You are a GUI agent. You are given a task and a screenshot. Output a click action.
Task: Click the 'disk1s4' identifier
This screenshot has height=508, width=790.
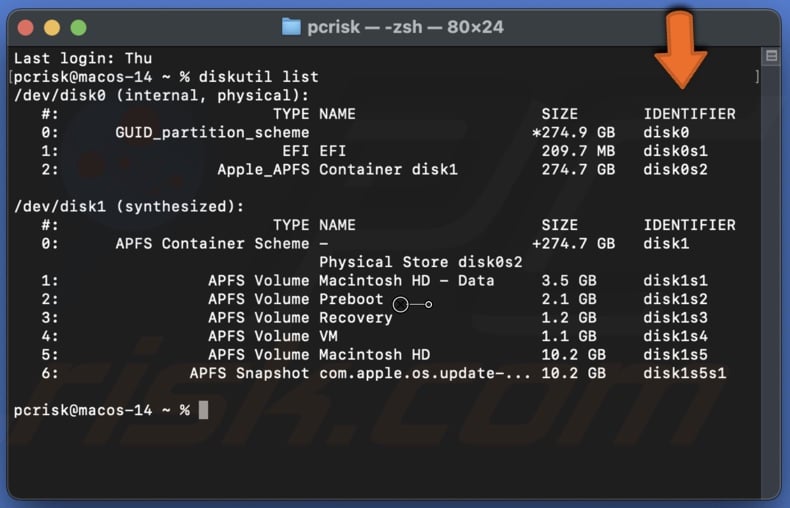[x=675, y=336]
